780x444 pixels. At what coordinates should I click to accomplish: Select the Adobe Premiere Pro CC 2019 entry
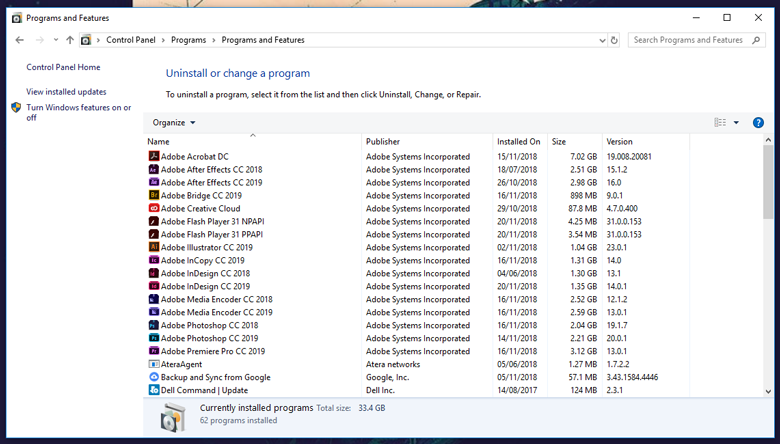[213, 351]
